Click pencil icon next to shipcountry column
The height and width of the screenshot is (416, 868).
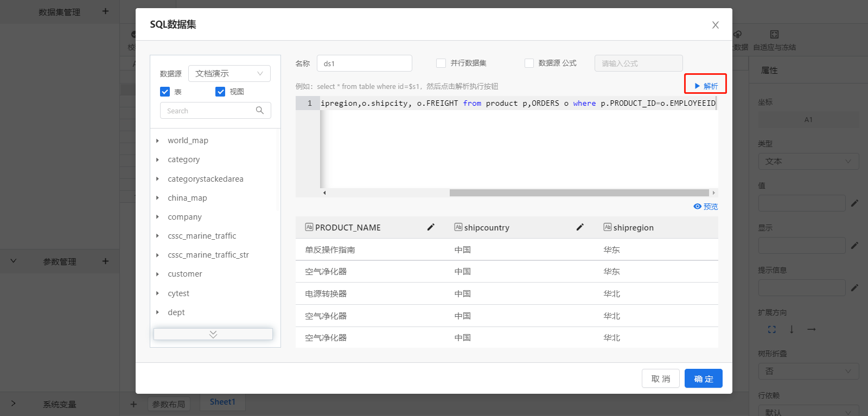tap(580, 227)
